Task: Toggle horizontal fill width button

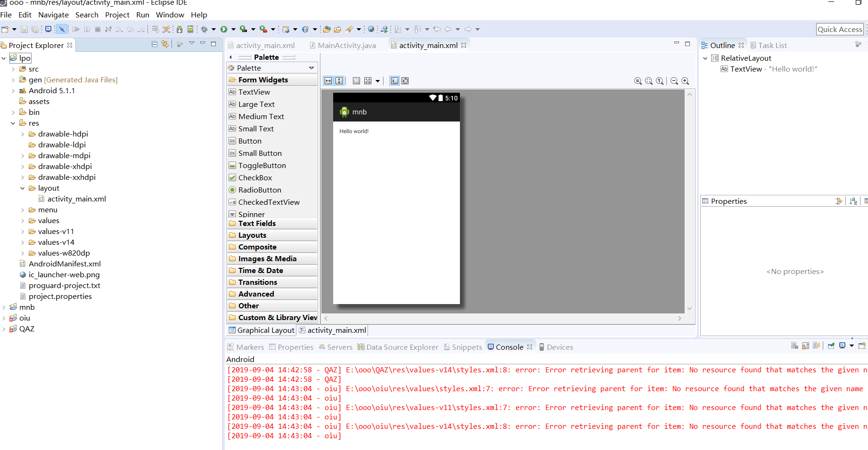Action: [328, 81]
